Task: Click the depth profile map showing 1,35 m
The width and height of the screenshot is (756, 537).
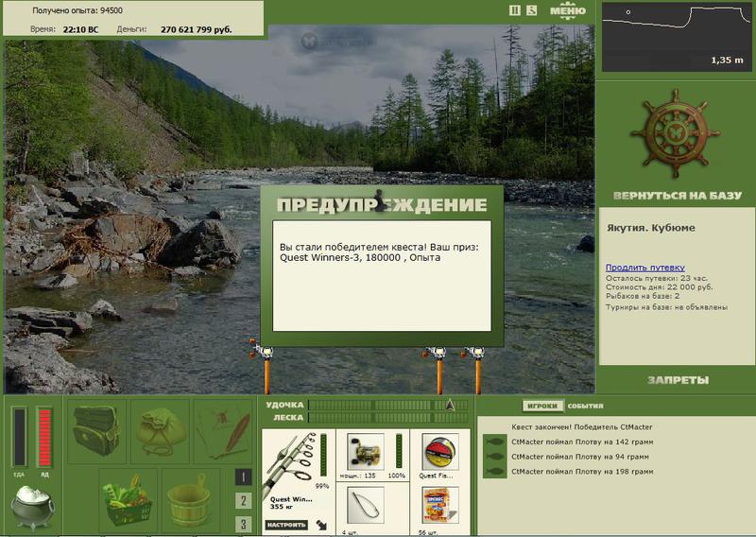Action: [677, 37]
